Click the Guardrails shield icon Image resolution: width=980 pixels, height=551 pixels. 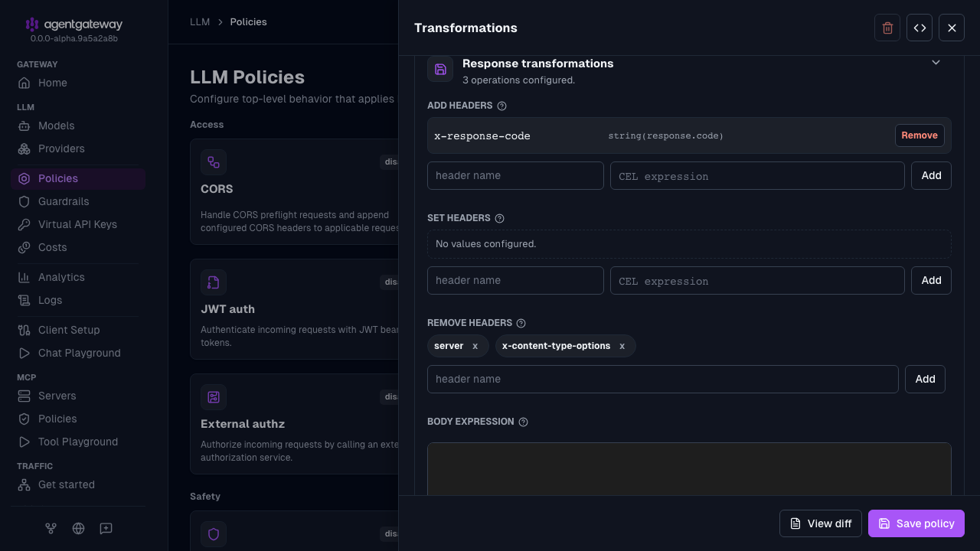pos(24,201)
